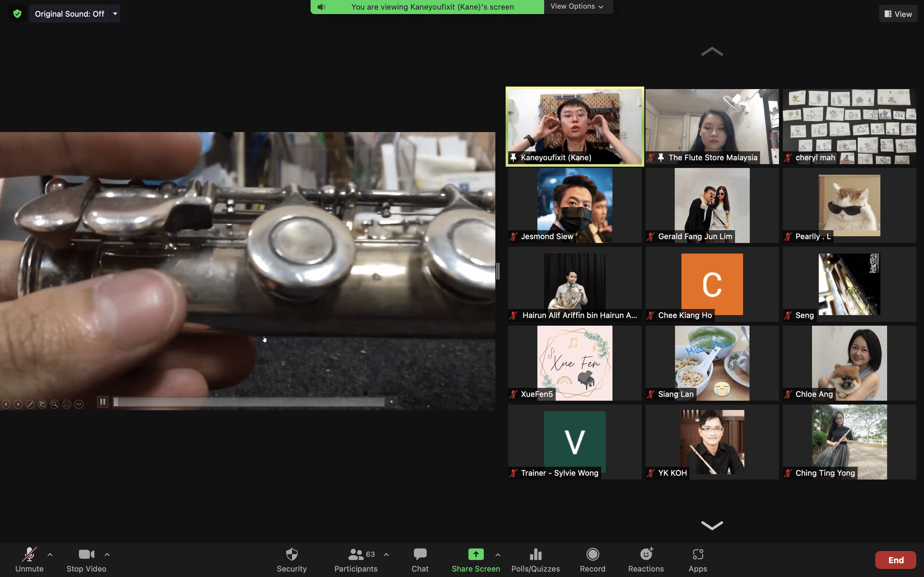Screen dimensions: 924x577
Task: Expand audio options caret beside Unmute
Action: pyautogui.click(x=50, y=555)
